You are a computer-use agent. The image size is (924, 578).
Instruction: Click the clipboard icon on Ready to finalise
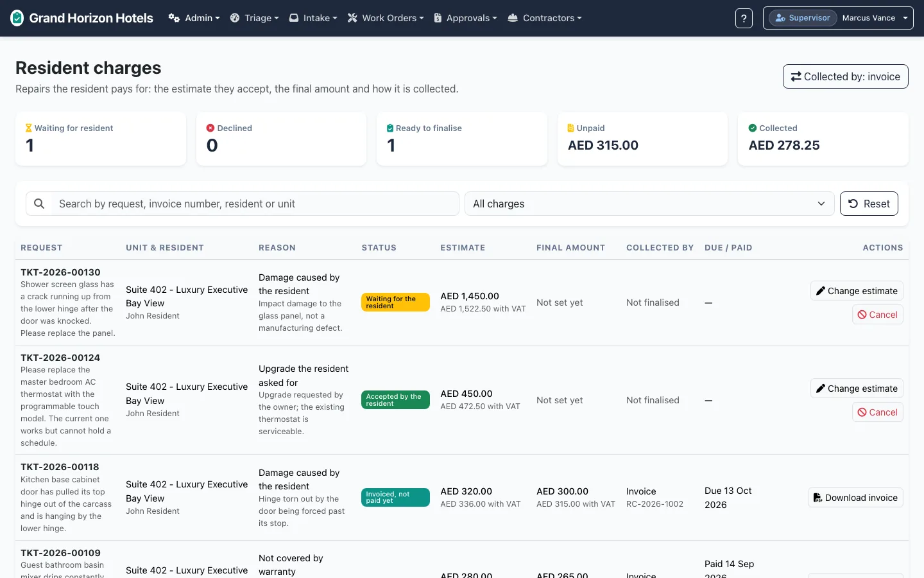(x=390, y=128)
